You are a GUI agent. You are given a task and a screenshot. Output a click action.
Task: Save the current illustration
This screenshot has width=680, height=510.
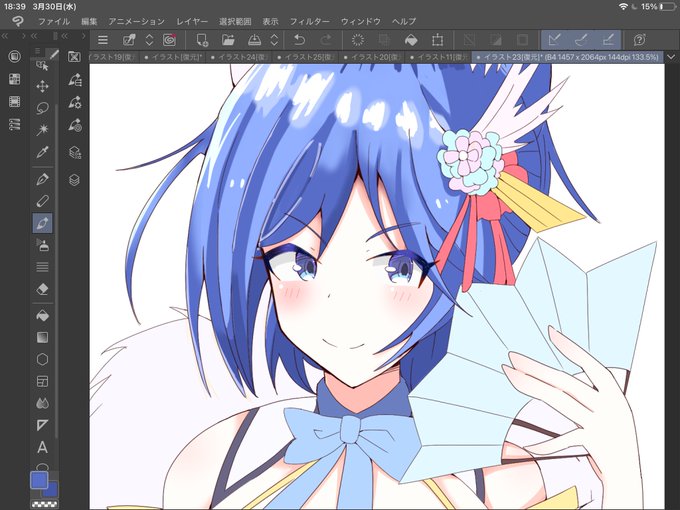[x=254, y=40]
